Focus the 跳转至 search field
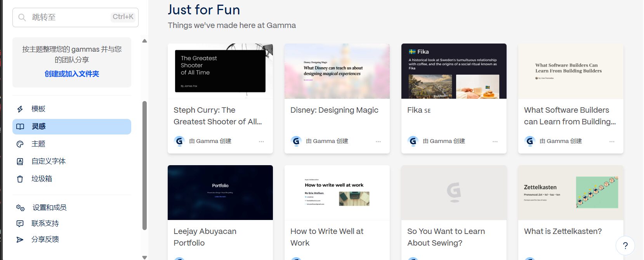Screen dimensions: 644x260 (x=75, y=17)
